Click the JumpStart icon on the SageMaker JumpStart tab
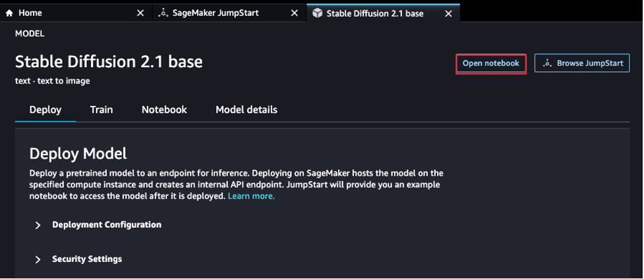Viewport: 644px width, 279px height. pyautogui.click(x=163, y=13)
